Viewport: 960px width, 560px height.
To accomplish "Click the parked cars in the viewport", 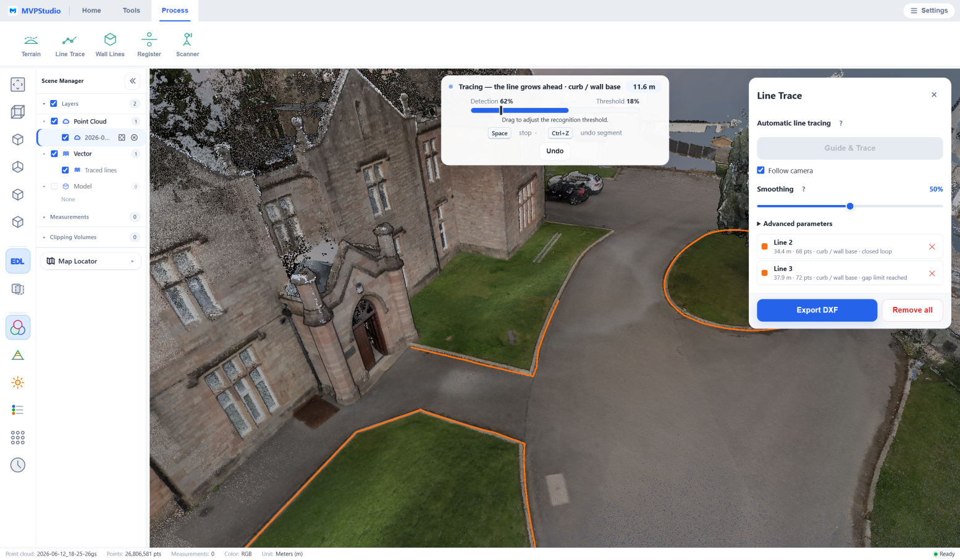I will pos(575,187).
